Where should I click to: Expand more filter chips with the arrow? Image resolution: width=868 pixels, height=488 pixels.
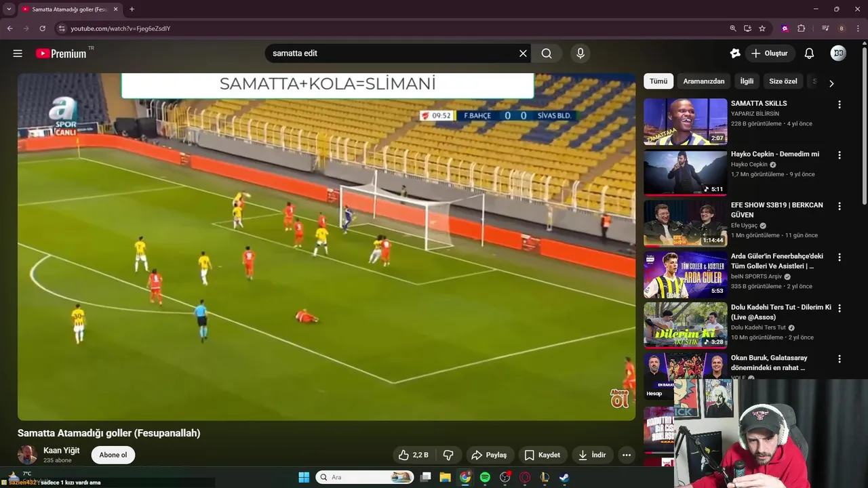pyautogui.click(x=831, y=83)
